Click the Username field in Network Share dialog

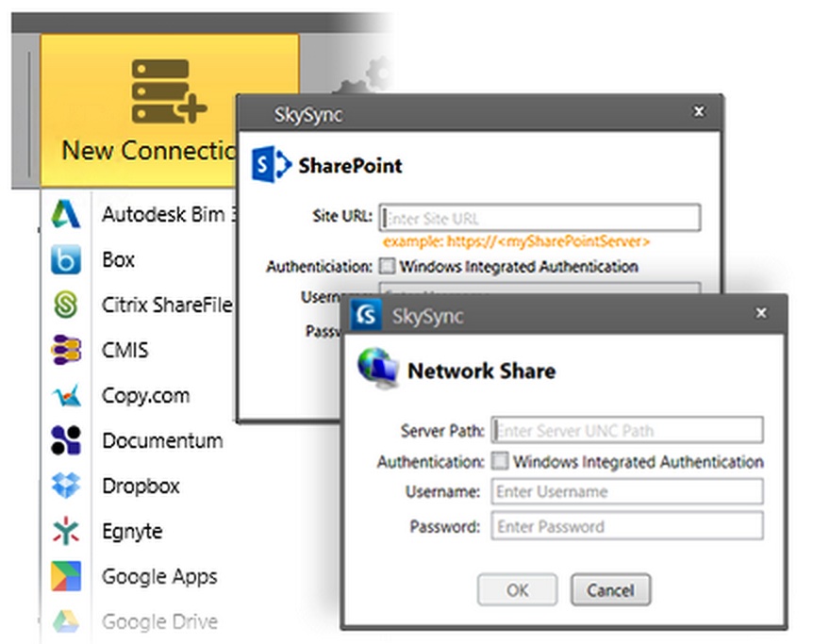[x=627, y=491]
